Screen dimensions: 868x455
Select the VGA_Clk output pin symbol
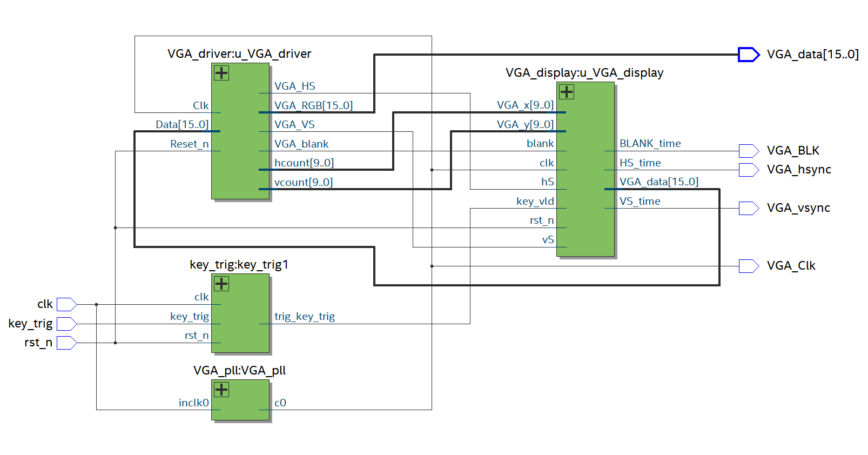pyautogui.click(x=749, y=266)
